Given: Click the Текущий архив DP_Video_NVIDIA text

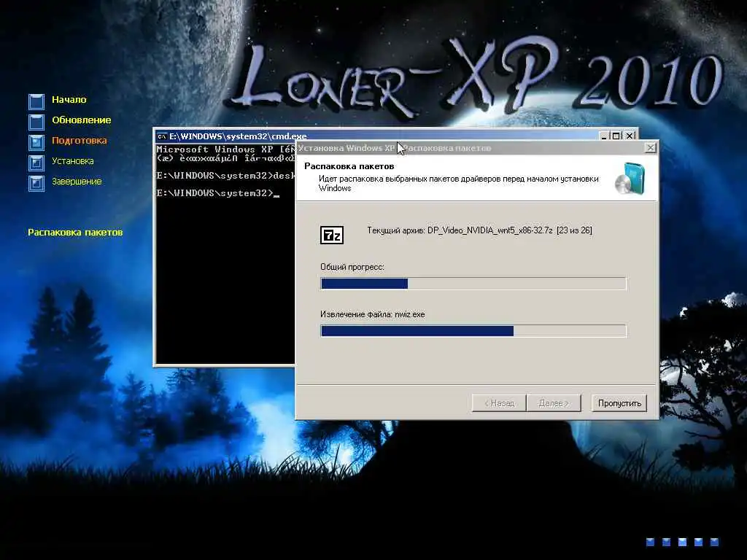Looking at the screenshot, I should coord(479,230).
